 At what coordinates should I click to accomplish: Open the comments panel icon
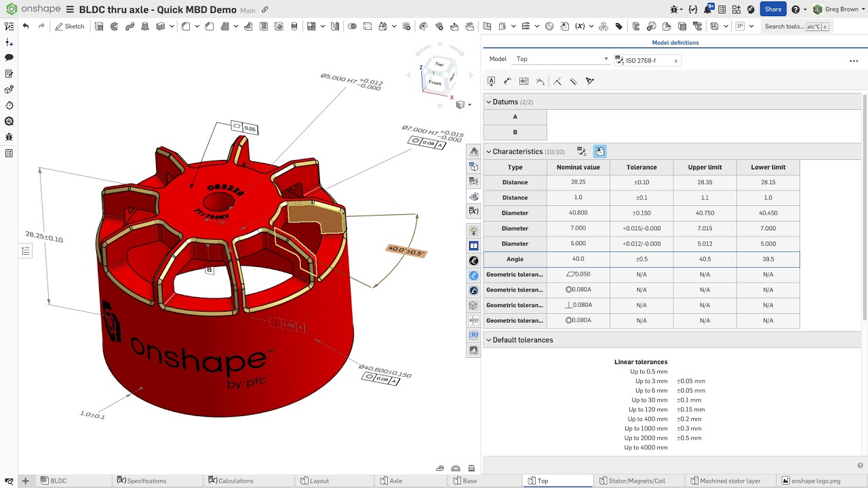pos(9,58)
